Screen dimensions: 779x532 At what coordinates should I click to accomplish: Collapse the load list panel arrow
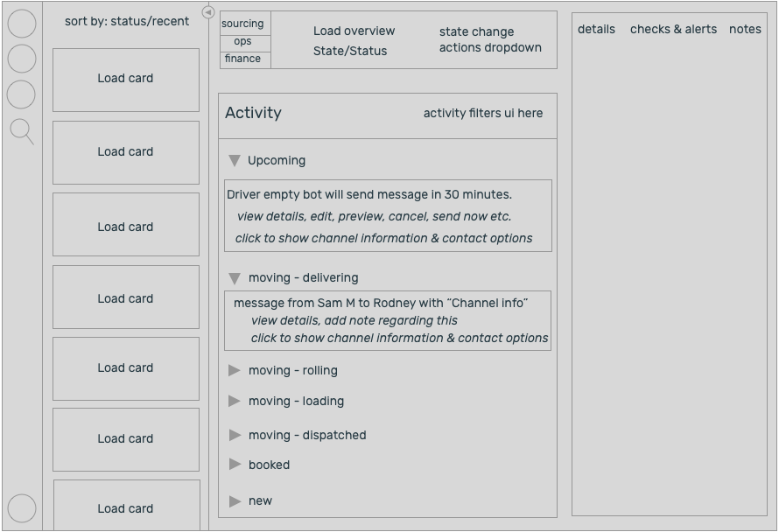click(x=208, y=11)
